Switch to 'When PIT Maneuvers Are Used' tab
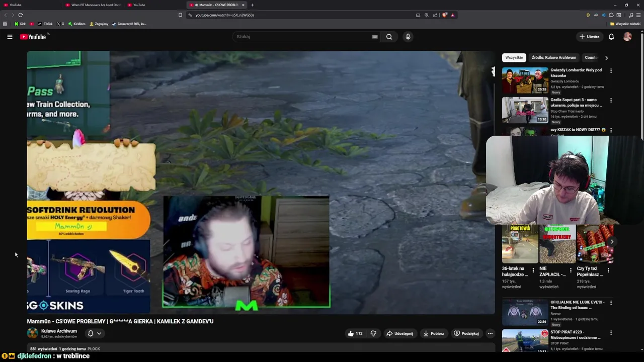The height and width of the screenshot is (362, 644). [93, 5]
